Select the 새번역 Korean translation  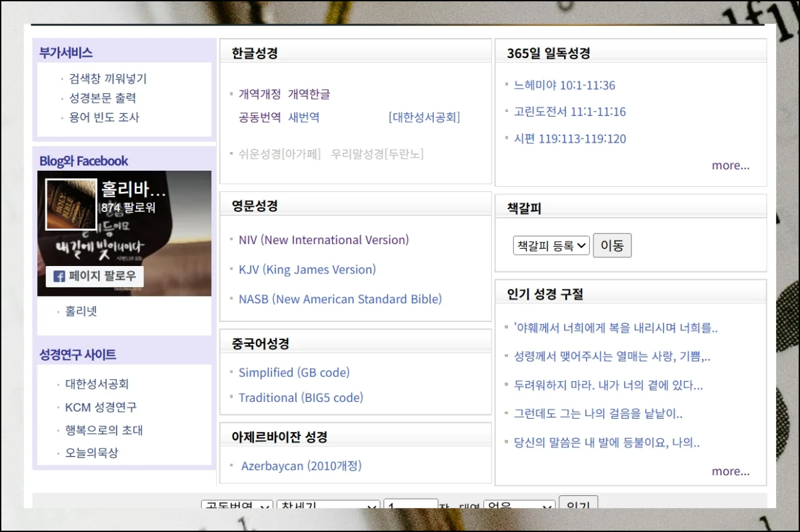304,117
